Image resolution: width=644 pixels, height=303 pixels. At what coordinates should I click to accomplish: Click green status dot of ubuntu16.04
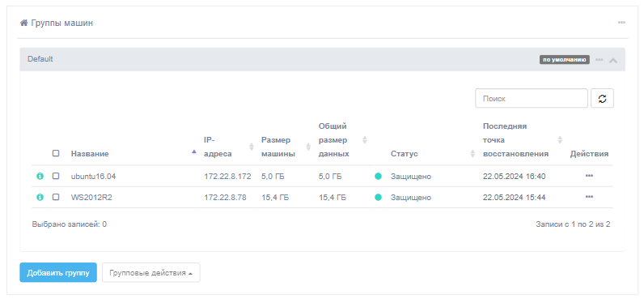378,177
